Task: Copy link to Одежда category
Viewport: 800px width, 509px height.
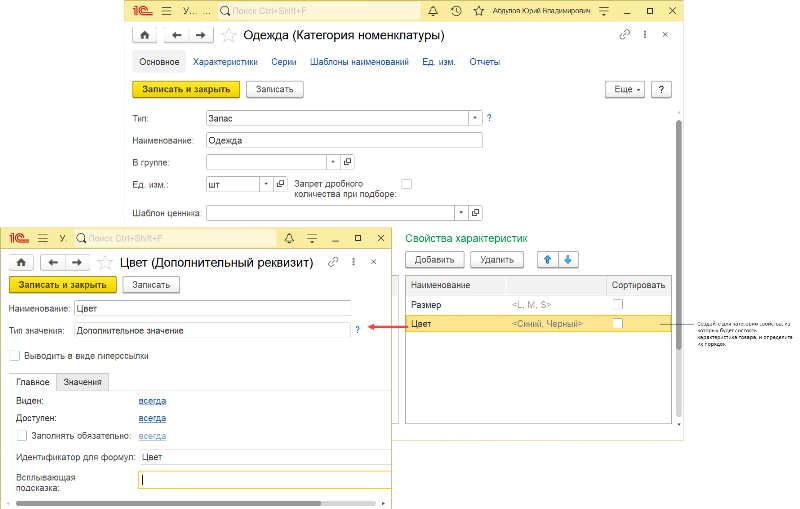Action: click(x=624, y=35)
